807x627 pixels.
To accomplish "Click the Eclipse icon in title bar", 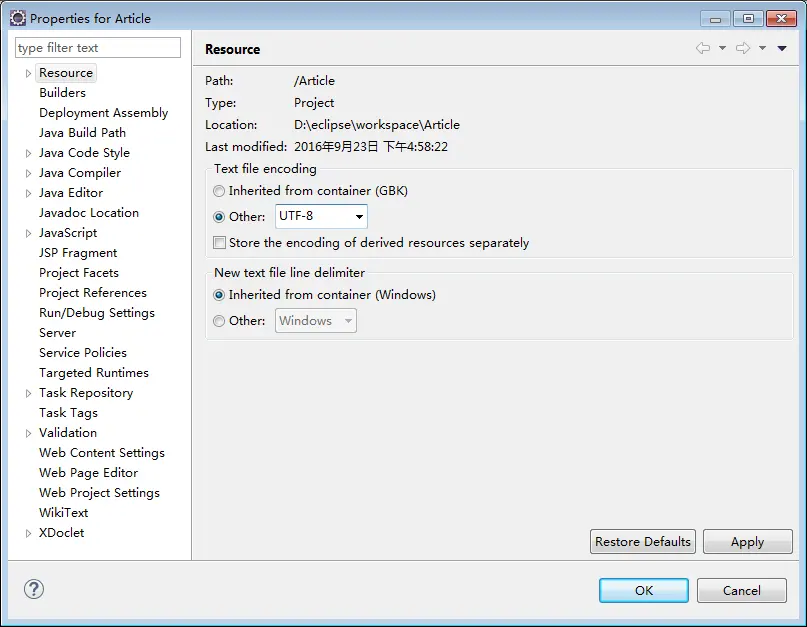I will point(17,18).
